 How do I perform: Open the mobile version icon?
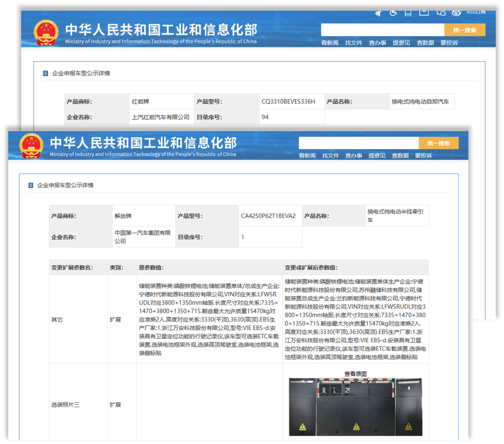tap(407, 13)
